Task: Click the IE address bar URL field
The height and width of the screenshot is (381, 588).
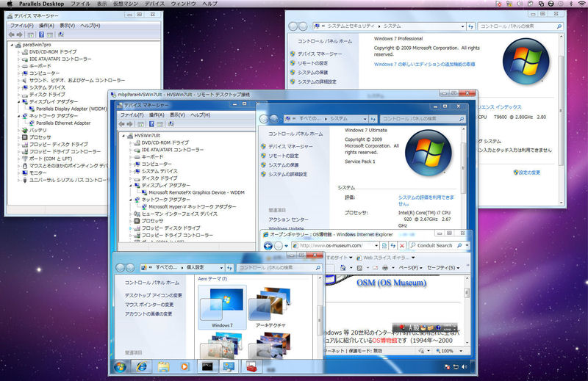Action: coord(336,246)
